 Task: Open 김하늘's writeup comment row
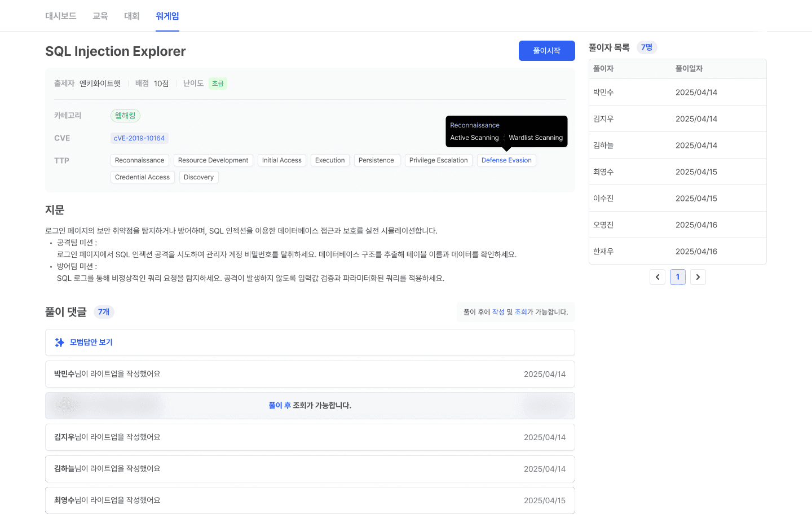pos(310,469)
